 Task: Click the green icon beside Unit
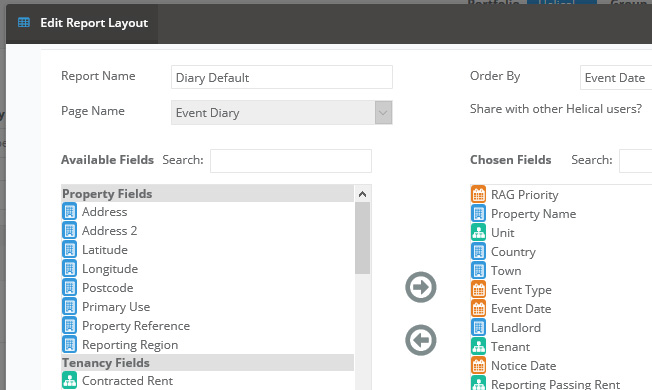point(479,232)
